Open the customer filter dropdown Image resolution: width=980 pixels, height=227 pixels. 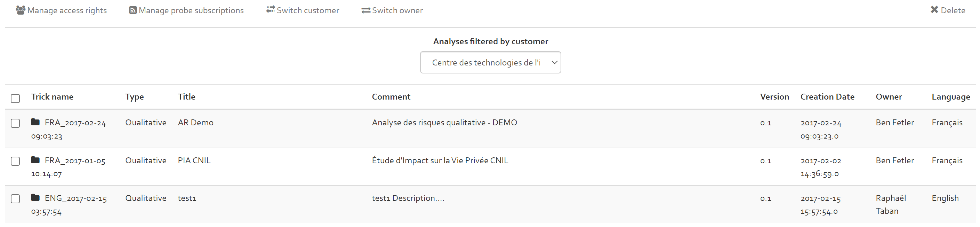(490, 62)
